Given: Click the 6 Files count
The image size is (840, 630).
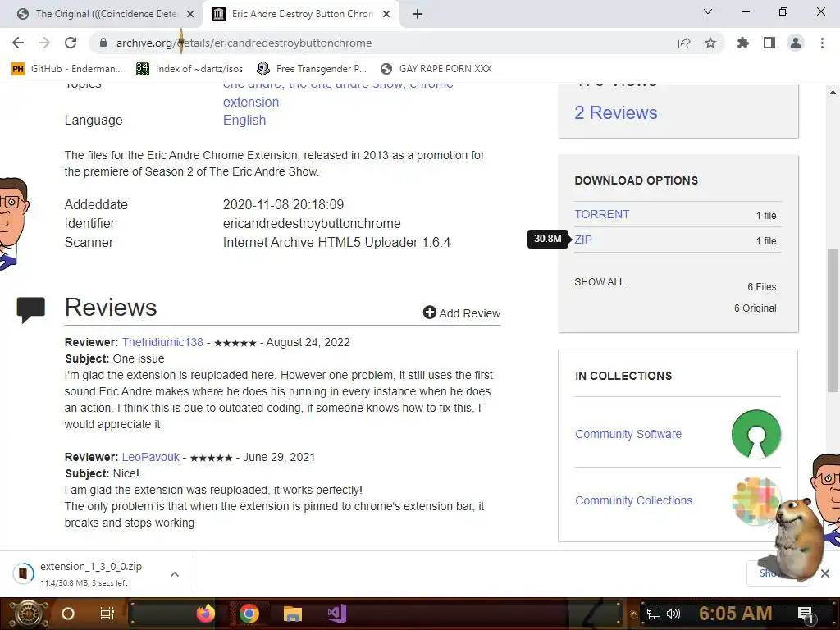Looking at the screenshot, I should [762, 286].
